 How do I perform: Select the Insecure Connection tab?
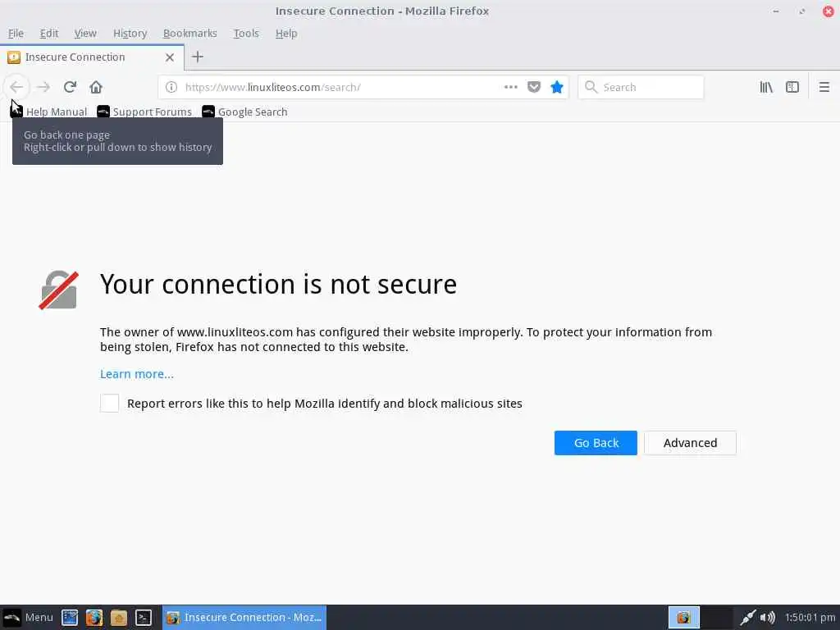click(92, 57)
